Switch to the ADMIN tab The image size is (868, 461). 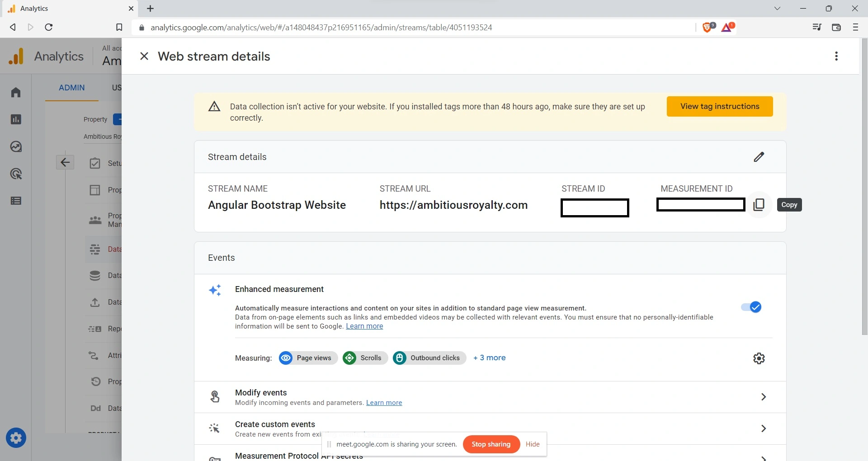pos(71,88)
